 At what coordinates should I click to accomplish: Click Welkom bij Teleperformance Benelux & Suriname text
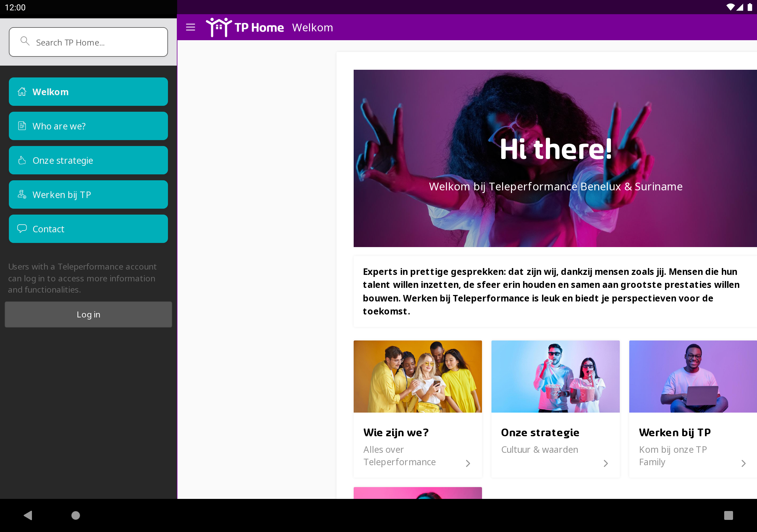(x=556, y=186)
